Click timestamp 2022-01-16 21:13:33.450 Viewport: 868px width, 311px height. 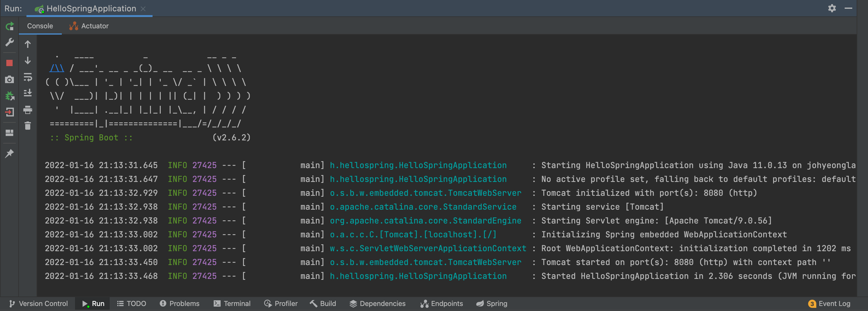coord(101,262)
